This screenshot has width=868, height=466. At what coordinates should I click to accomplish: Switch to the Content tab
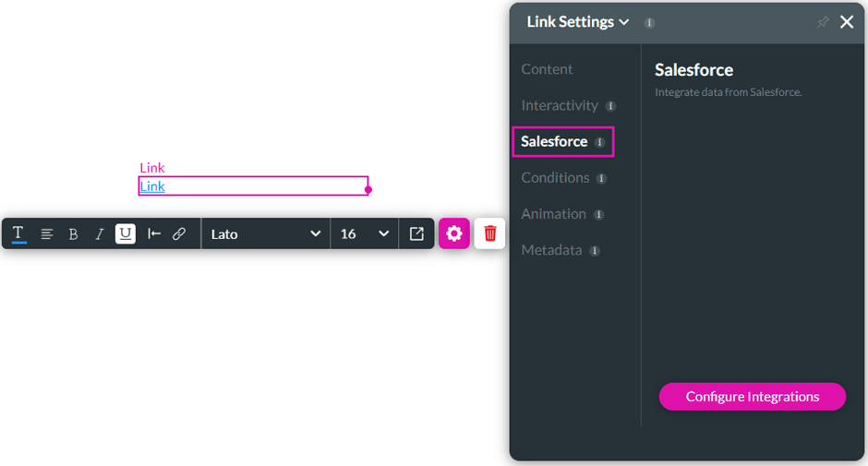click(x=547, y=69)
